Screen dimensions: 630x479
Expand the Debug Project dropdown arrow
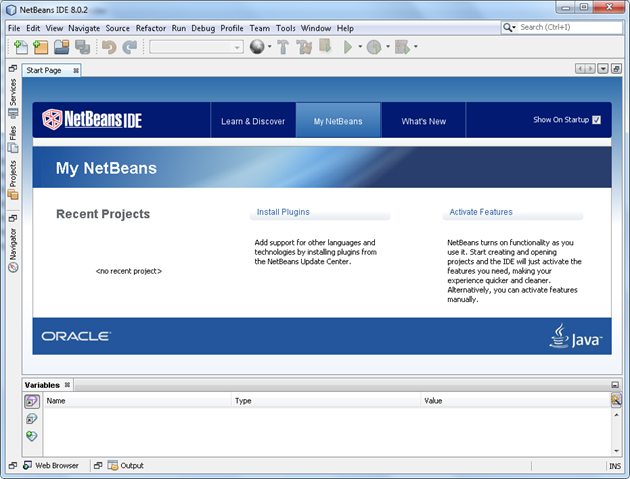(416, 47)
